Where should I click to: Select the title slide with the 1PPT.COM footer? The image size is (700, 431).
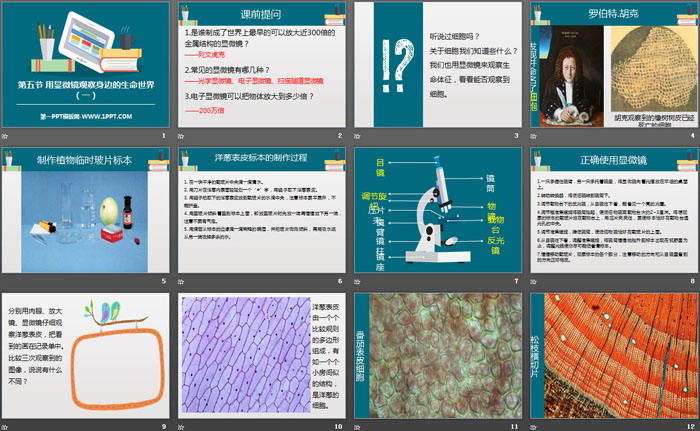click(x=86, y=65)
